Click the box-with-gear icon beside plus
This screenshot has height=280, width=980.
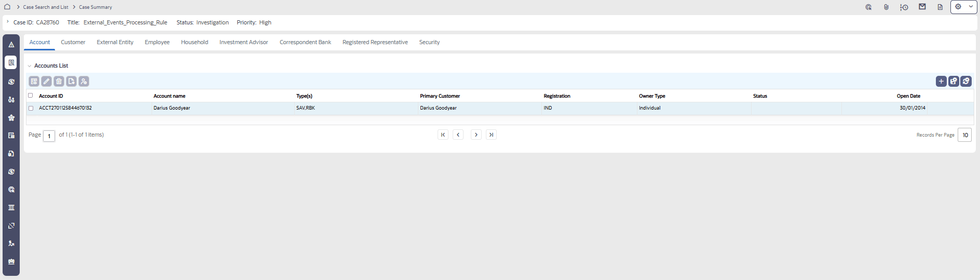click(954, 81)
